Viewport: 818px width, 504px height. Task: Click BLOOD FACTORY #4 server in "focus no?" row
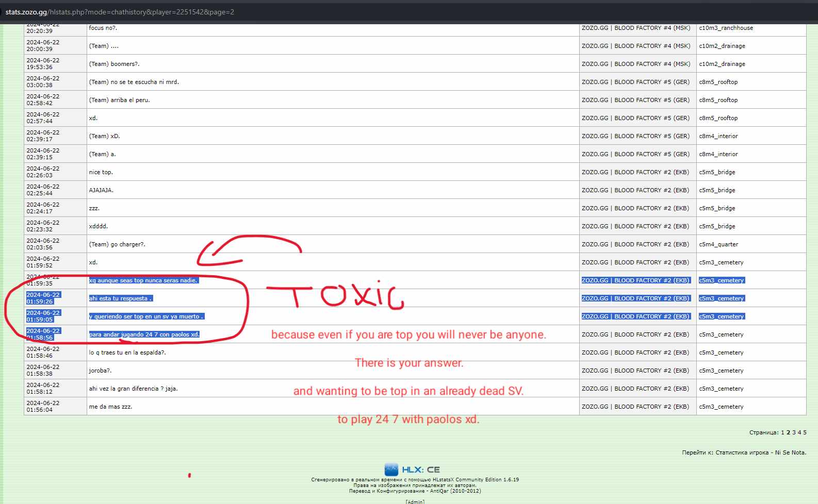pos(635,28)
